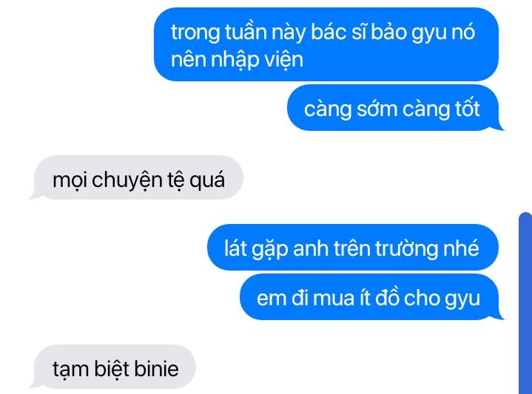This screenshot has width=532, height=394.
Task: Select the message mentioning "nên nhập viện"
Action: click(326, 44)
